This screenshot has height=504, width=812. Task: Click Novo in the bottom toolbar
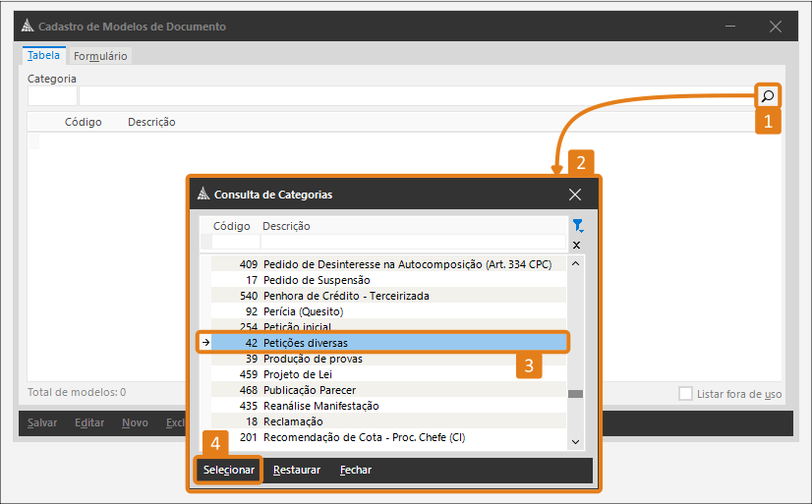(136, 423)
